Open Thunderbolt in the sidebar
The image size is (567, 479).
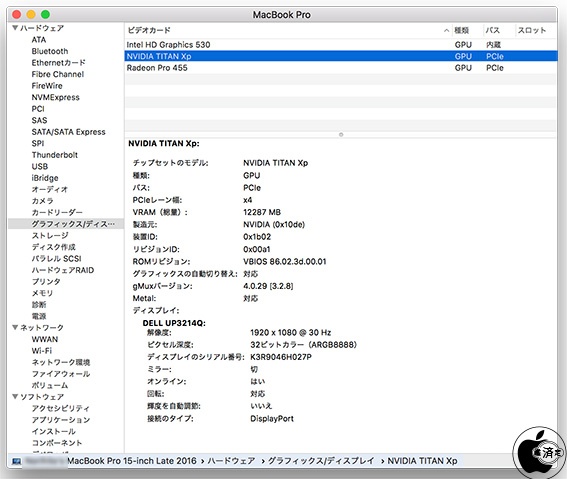55,155
